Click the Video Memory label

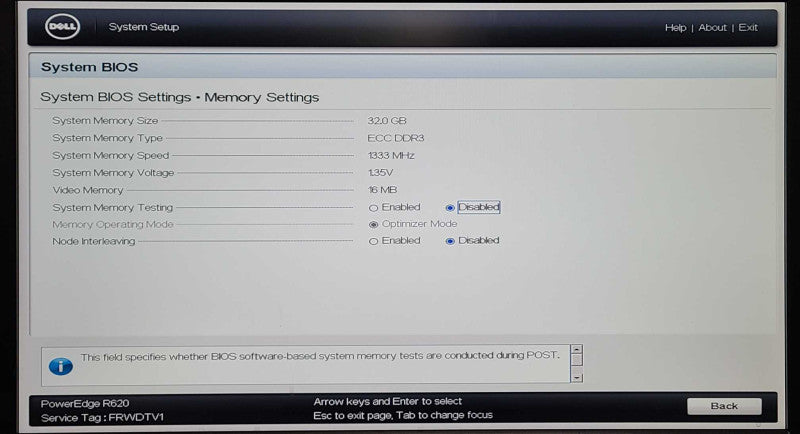(88, 190)
